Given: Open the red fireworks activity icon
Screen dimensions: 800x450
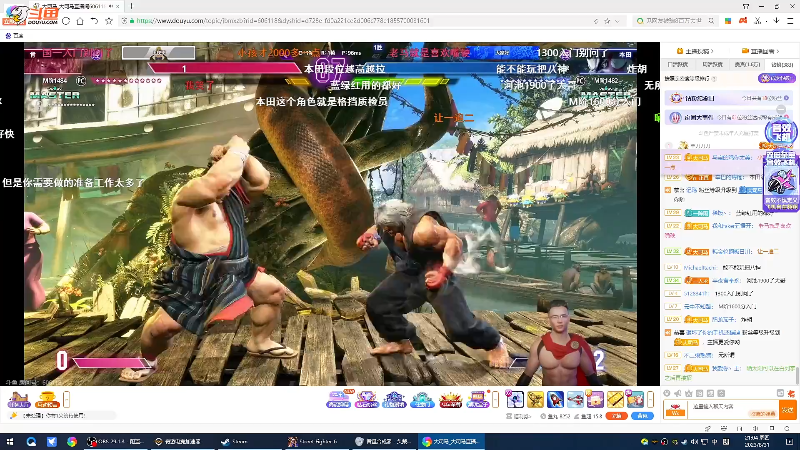Looking at the screenshot, I should click(450, 399).
